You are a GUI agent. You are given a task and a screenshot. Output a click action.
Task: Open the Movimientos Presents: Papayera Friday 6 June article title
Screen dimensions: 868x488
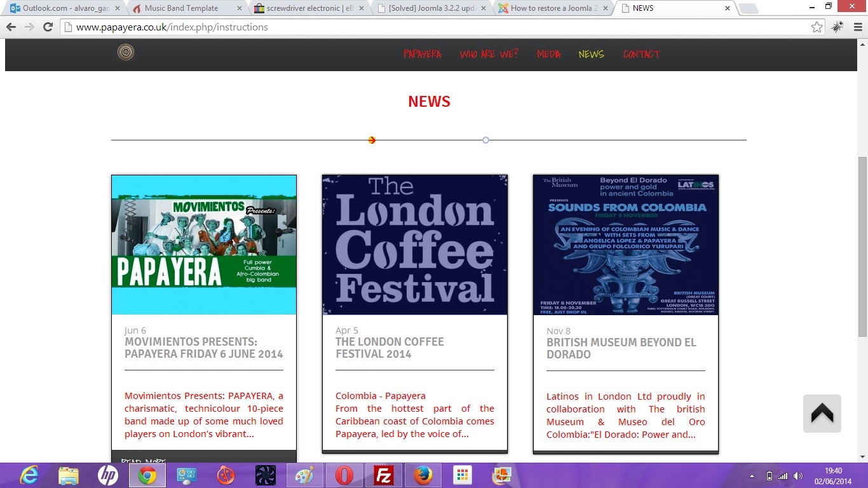coord(204,348)
